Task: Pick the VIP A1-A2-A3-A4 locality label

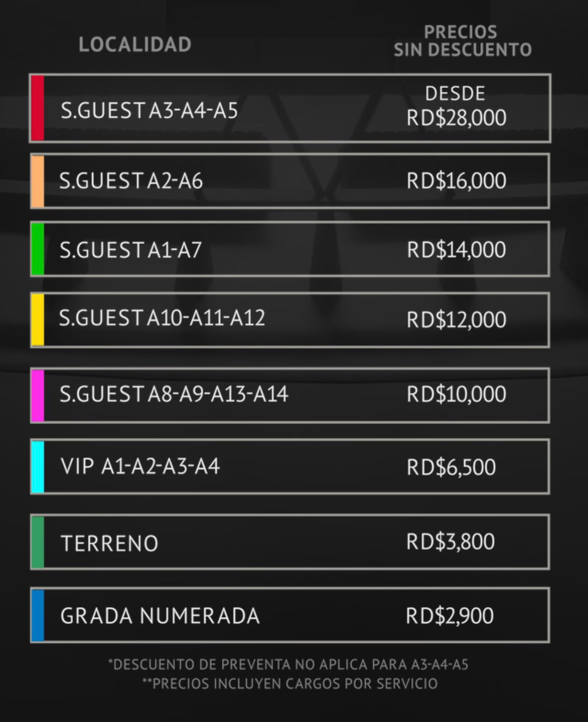Action: tap(140, 467)
